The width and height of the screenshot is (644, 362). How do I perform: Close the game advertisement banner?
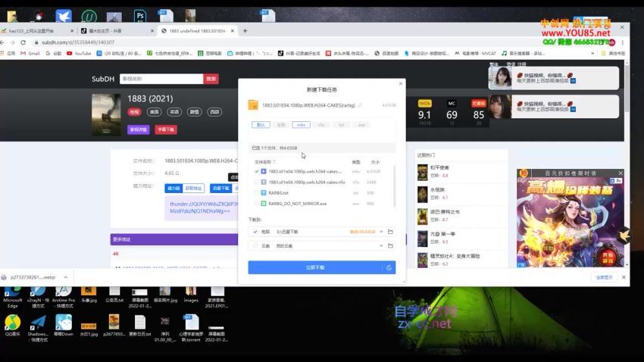click(621, 173)
